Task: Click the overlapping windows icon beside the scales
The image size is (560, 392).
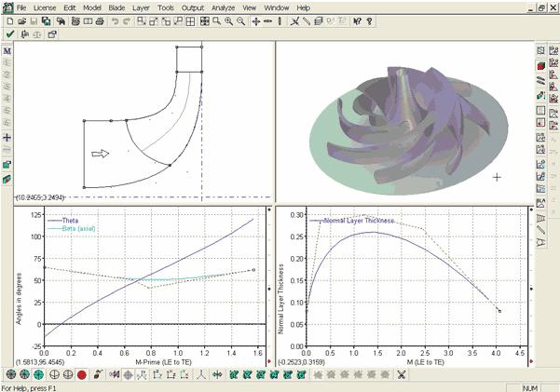Action: click(52, 34)
